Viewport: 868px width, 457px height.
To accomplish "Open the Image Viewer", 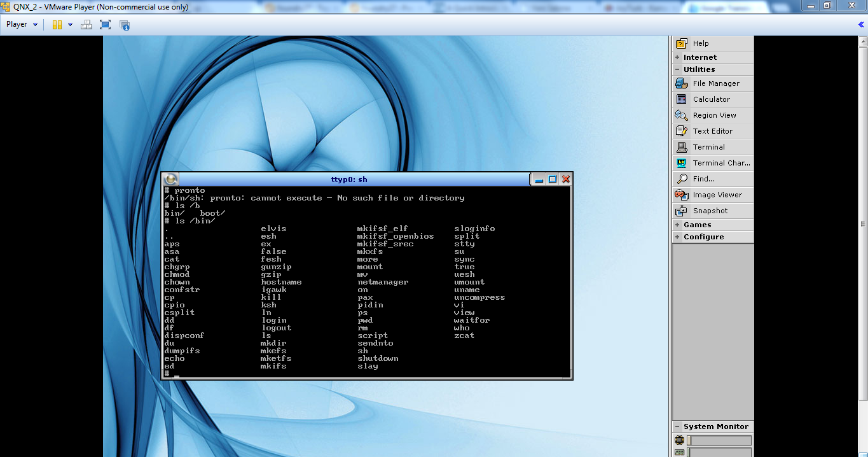I will coord(712,195).
